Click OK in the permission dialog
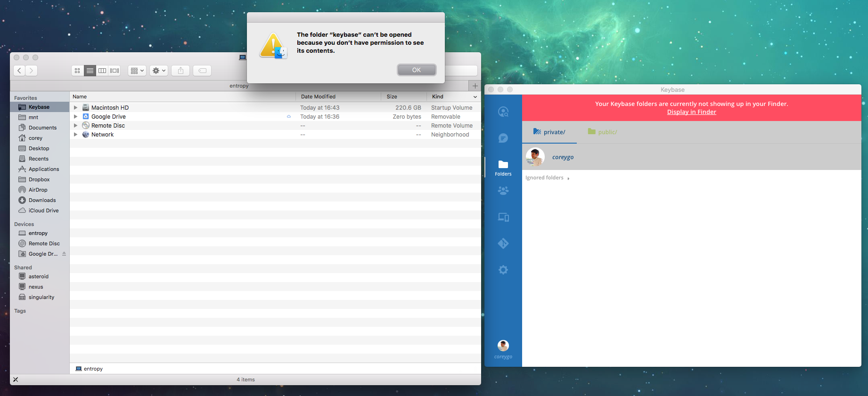This screenshot has height=396, width=868. click(x=417, y=70)
